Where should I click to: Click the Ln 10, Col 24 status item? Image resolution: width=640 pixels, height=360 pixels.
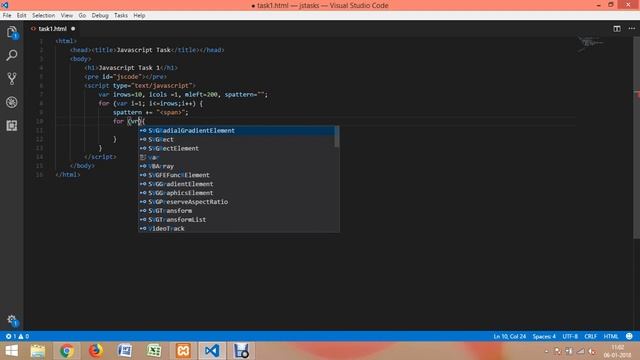509,336
